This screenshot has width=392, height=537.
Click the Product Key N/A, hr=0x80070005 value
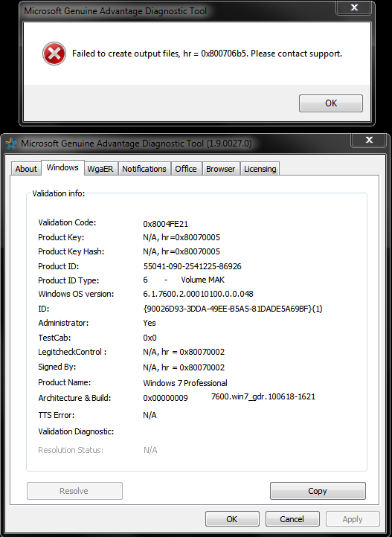click(181, 237)
